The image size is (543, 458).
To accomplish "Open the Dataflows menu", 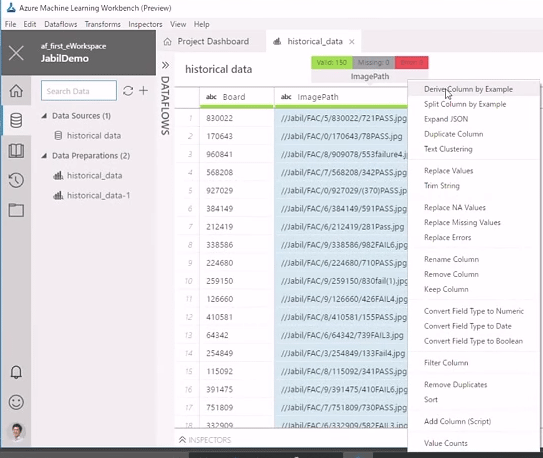I will point(61,24).
